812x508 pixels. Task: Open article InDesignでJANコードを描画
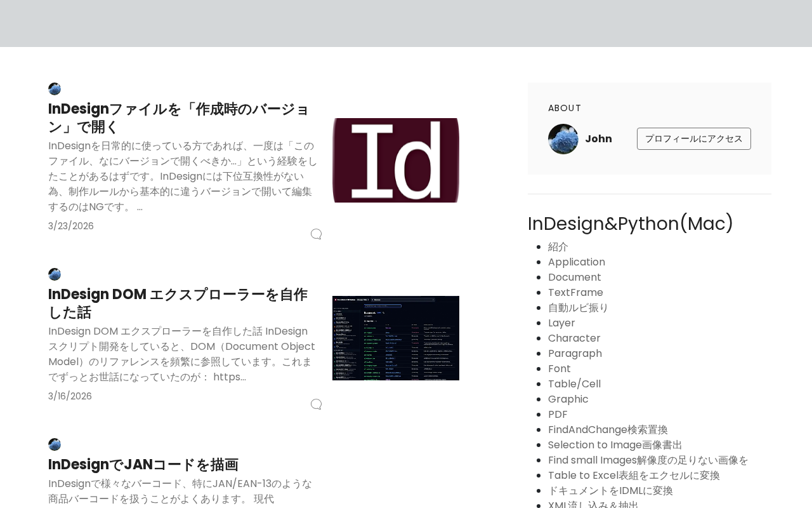pos(143,465)
